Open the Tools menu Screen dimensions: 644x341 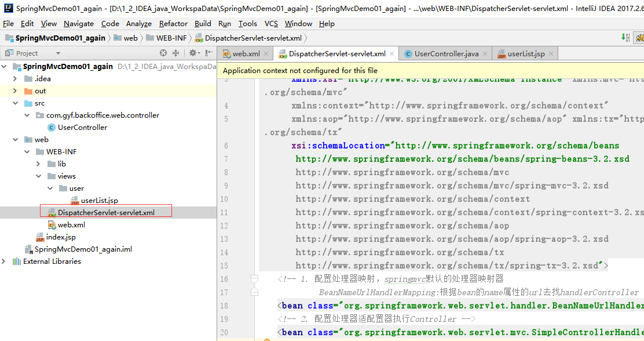coord(248,24)
